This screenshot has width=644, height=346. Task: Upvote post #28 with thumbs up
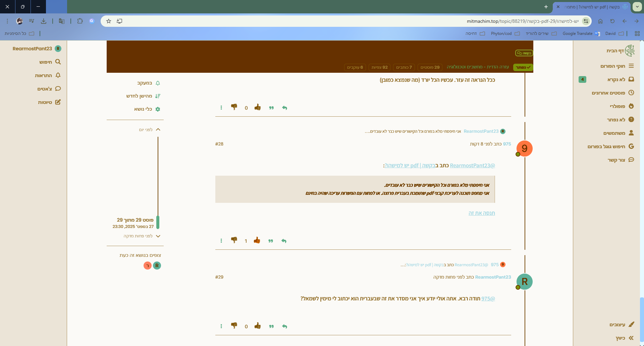pos(257,240)
